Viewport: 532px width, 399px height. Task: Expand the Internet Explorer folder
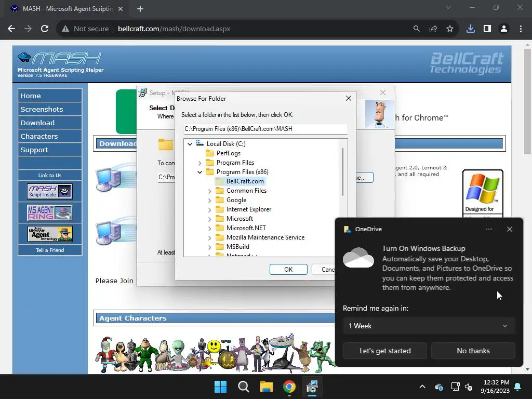coord(210,210)
